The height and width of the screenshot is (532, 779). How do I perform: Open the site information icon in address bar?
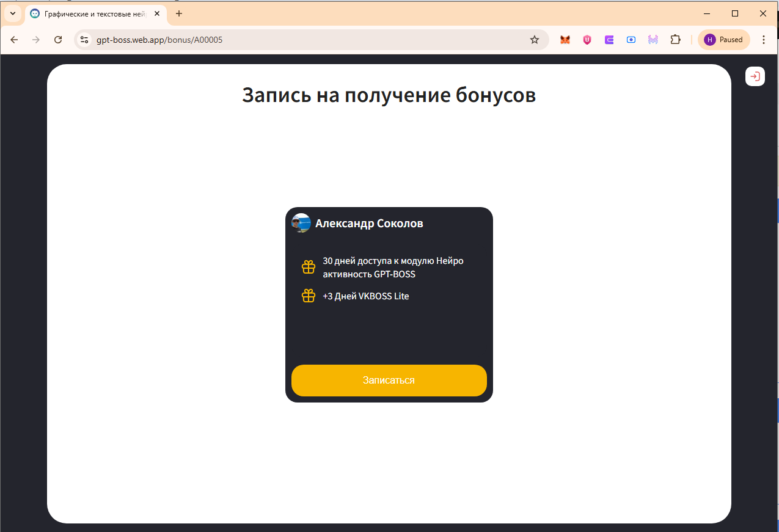(x=85, y=40)
